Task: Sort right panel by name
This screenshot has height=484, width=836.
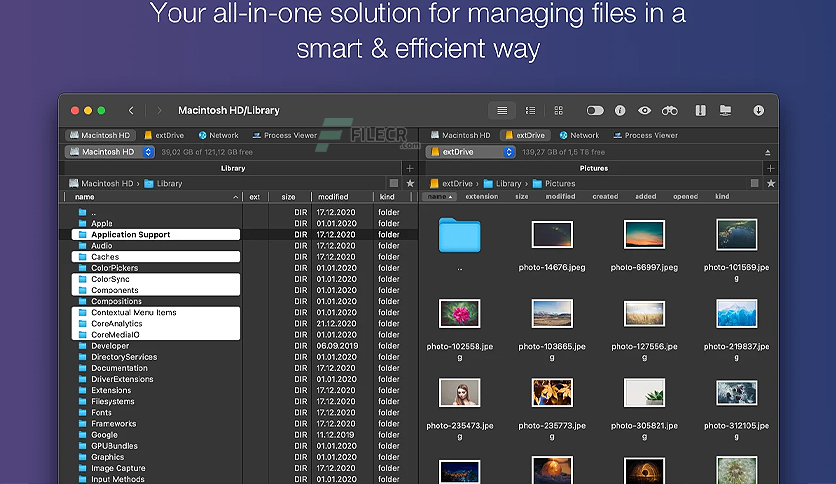Action: (x=440, y=196)
